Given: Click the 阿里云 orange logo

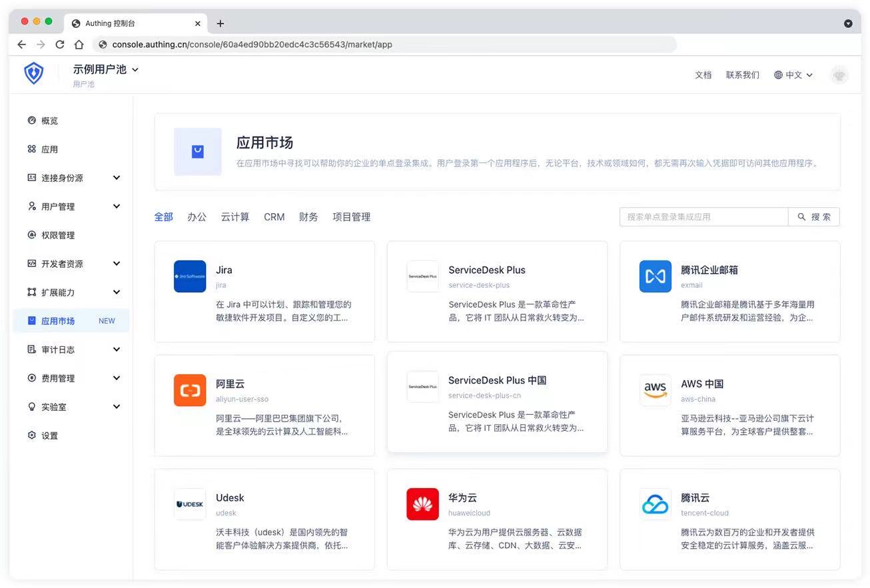Looking at the screenshot, I should point(190,390).
